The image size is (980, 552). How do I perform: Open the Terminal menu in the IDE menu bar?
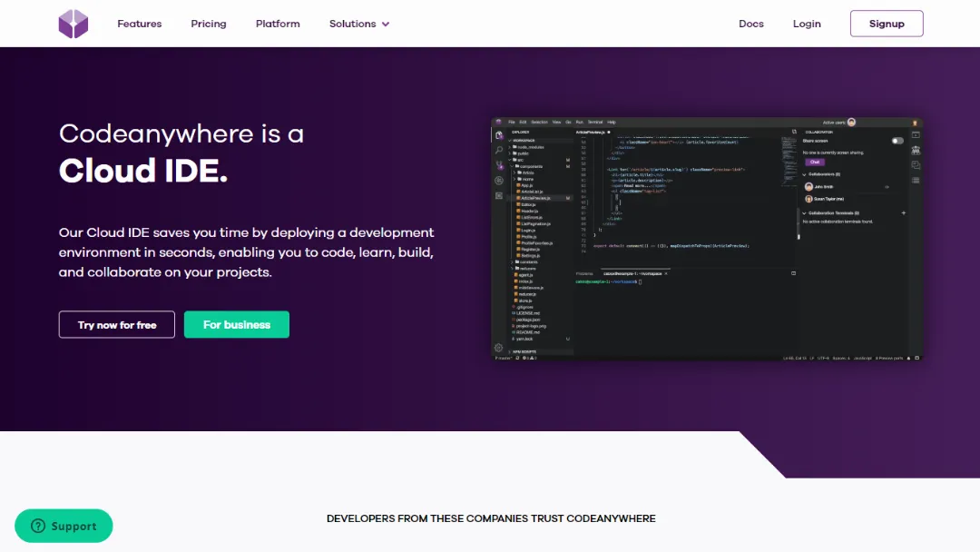593,122
